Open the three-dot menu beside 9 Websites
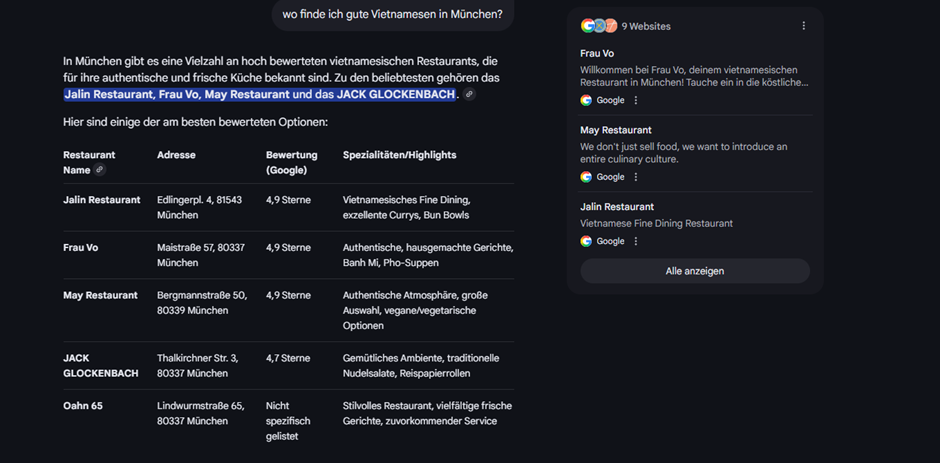 point(803,26)
